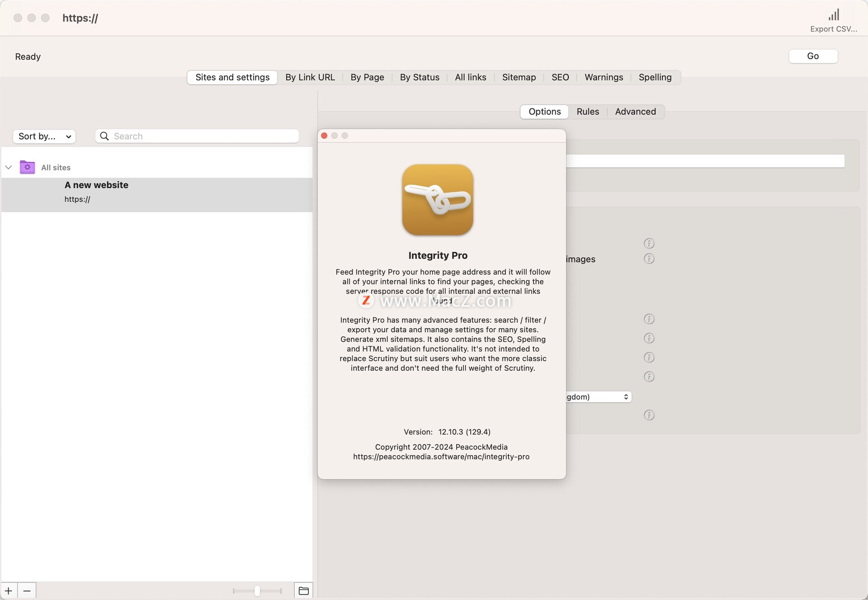Close the Integrity Pro about window
The image size is (868, 600).
point(324,136)
